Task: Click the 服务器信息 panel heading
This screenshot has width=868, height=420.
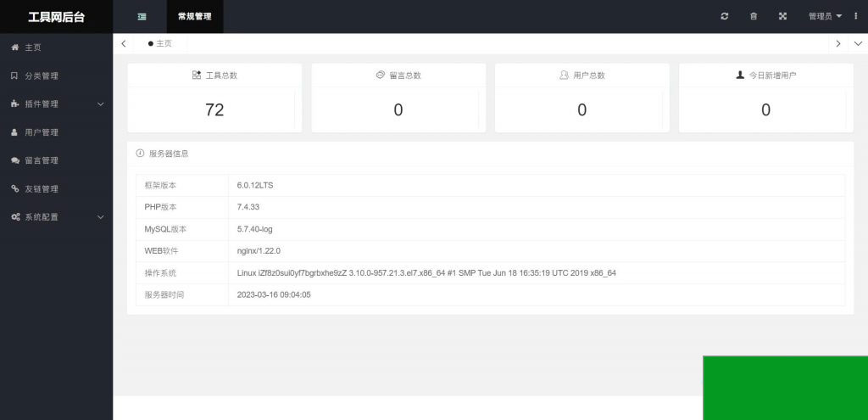Action: coord(169,154)
